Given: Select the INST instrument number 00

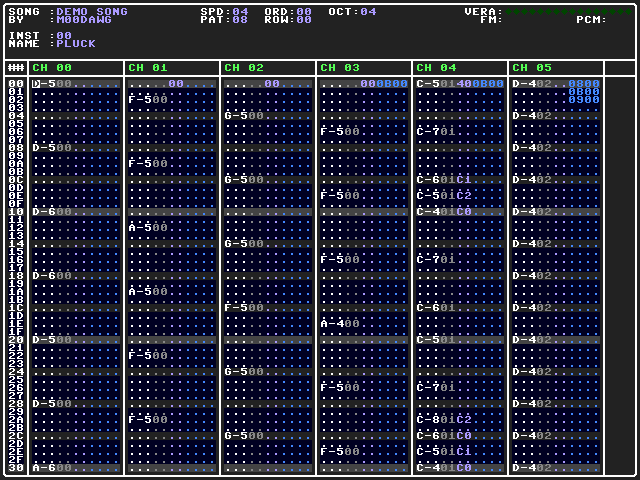Looking at the screenshot, I should 64,36.
